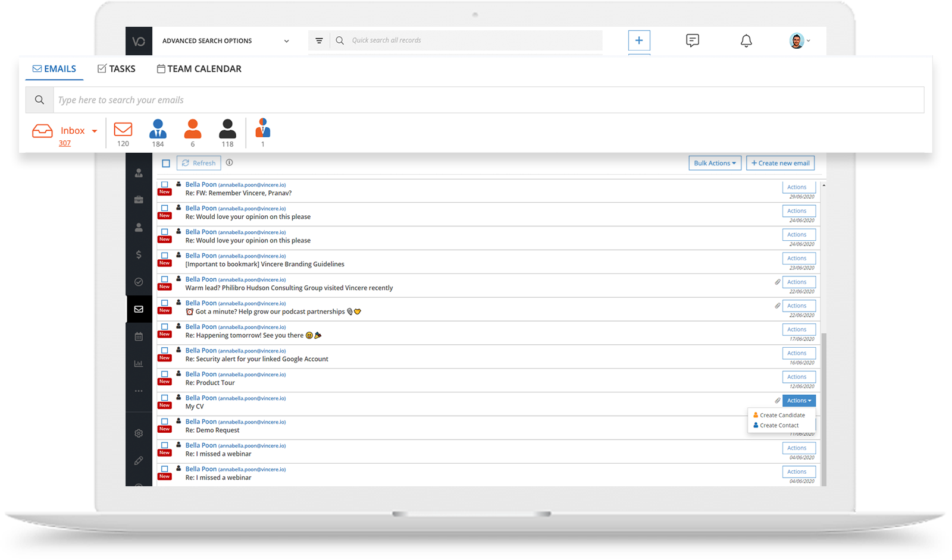Open the 307 inbox count link
This screenshot has width=952, height=560.
[65, 143]
